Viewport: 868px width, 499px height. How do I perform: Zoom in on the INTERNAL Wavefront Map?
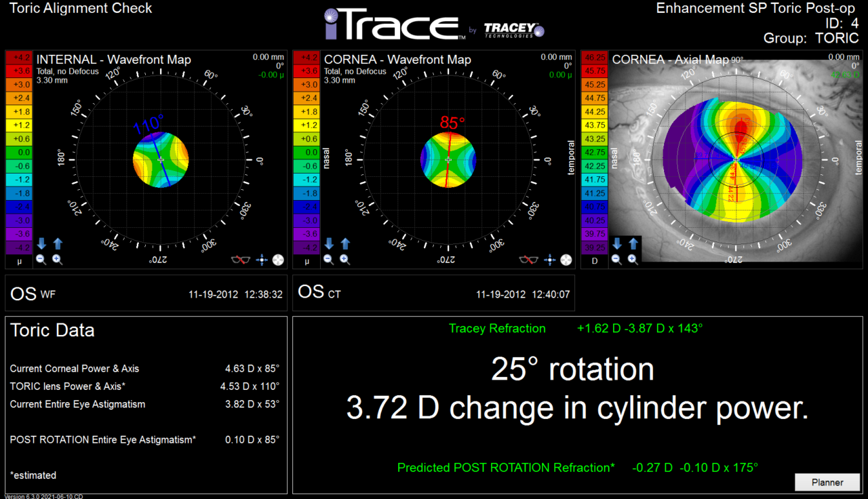click(57, 259)
